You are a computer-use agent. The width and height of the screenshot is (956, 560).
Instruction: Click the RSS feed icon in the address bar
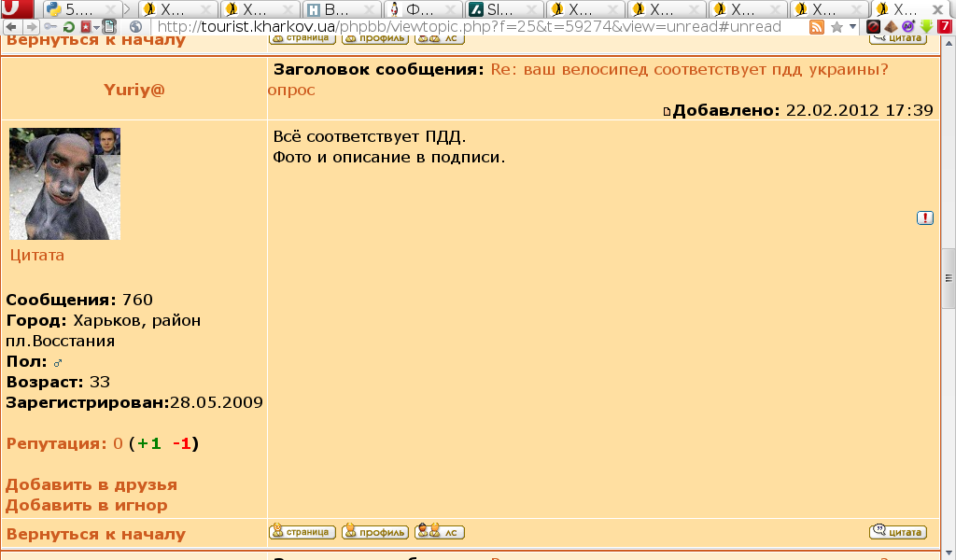click(817, 27)
